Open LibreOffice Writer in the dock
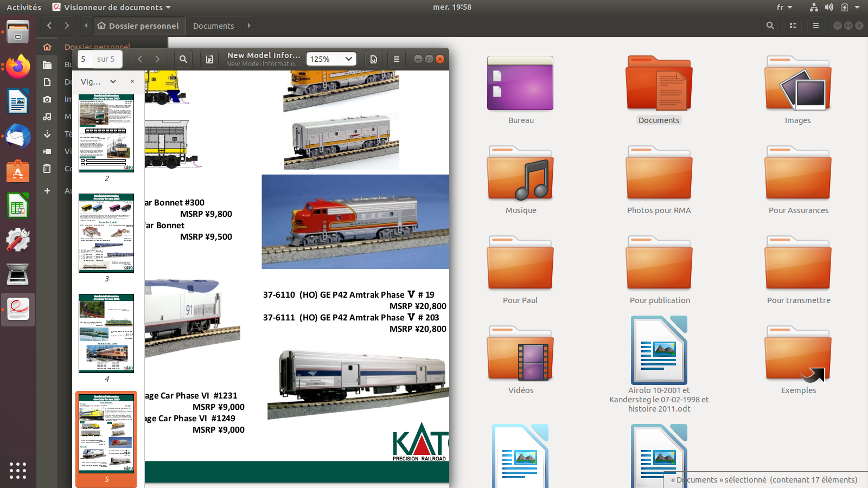 click(x=18, y=101)
